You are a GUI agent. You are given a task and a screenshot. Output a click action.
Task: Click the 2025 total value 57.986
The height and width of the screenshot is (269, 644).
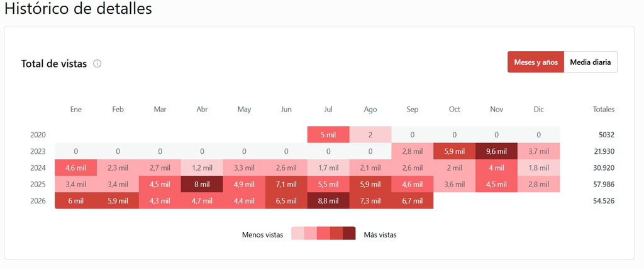(604, 185)
